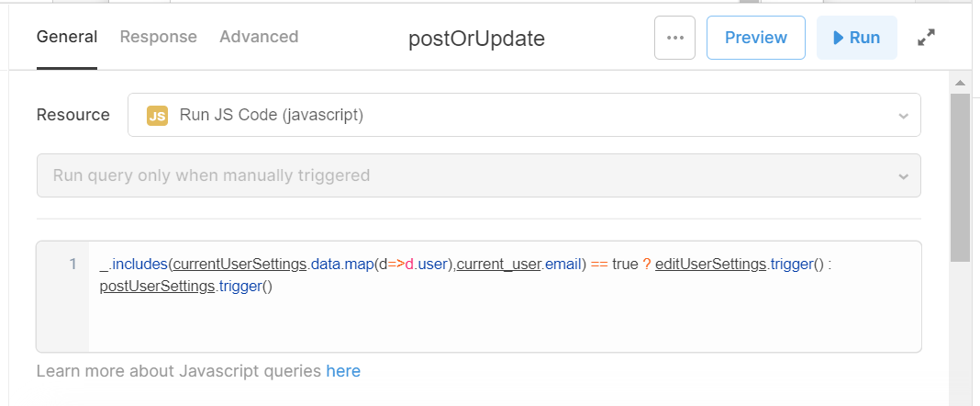The image size is (980, 406).
Task: Select the run query trigger mode box
Action: coord(478,175)
